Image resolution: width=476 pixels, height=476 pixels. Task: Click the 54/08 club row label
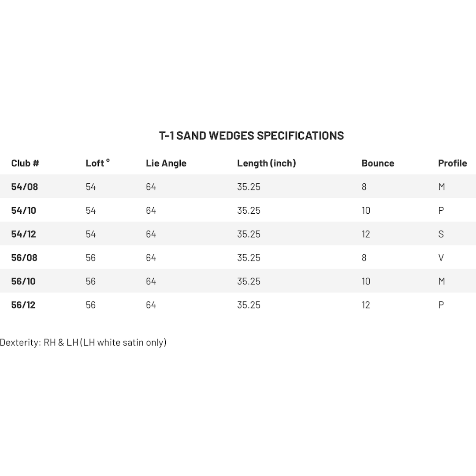(x=25, y=187)
